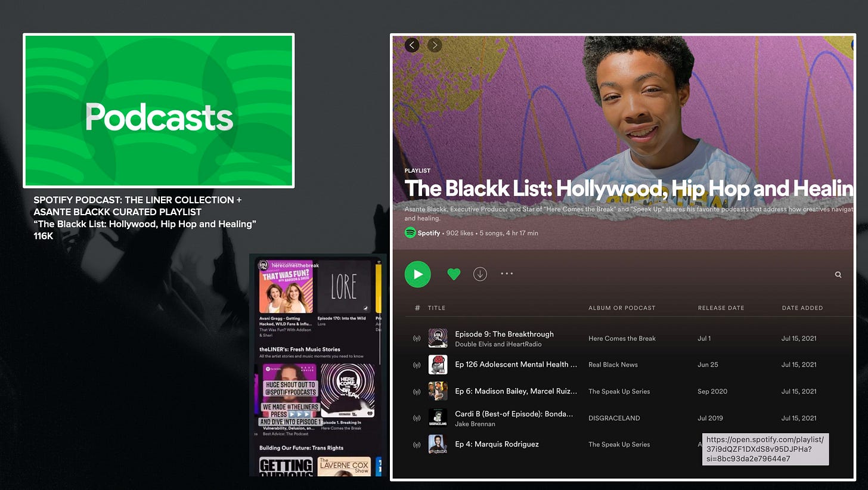Viewport: 868px width, 490px height.
Task: Sort by ALBUM OR PODCAST column header
Action: point(622,308)
